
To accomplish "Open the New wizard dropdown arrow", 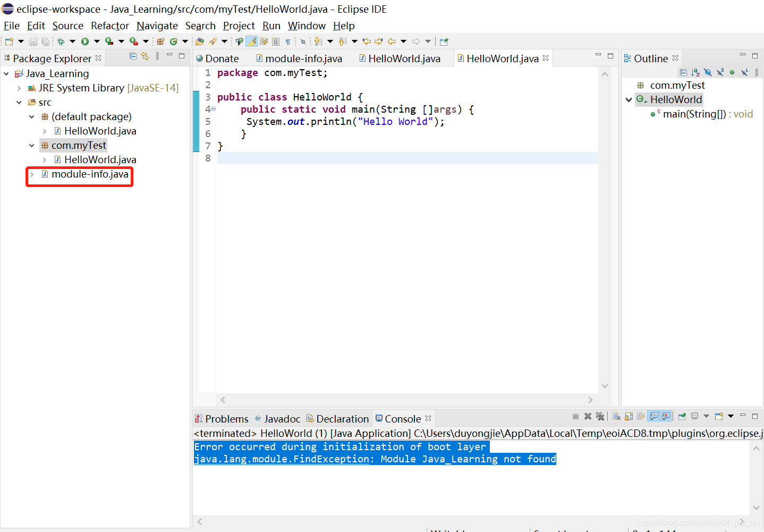I will [x=21, y=41].
